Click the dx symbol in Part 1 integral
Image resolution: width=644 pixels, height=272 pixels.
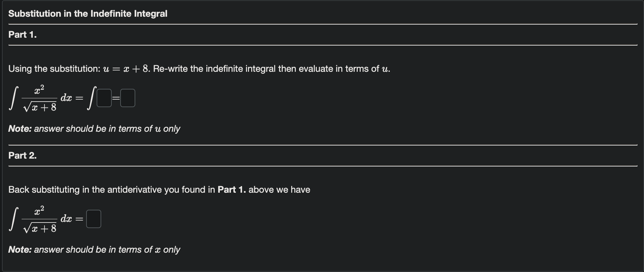67,97
